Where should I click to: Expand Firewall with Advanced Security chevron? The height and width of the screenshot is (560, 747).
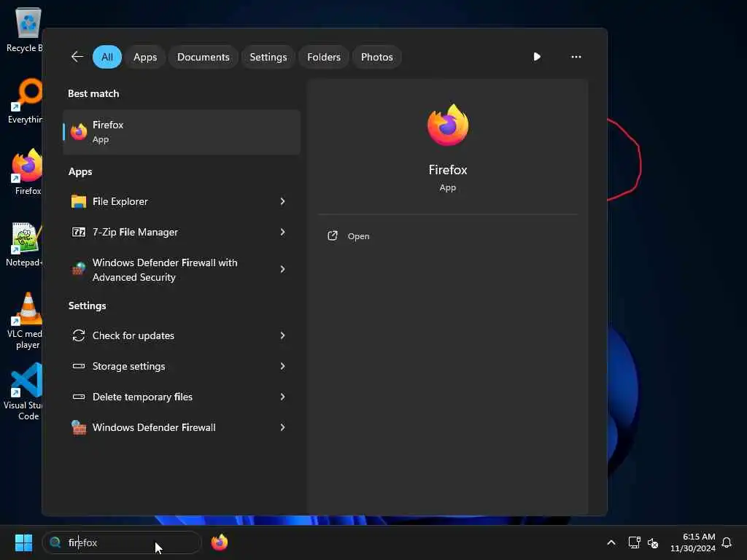click(x=282, y=269)
